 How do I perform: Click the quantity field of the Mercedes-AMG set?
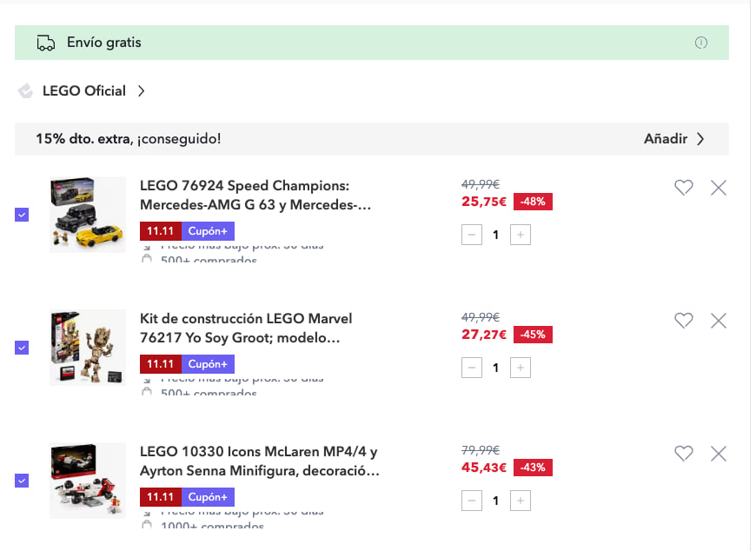[x=495, y=235]
